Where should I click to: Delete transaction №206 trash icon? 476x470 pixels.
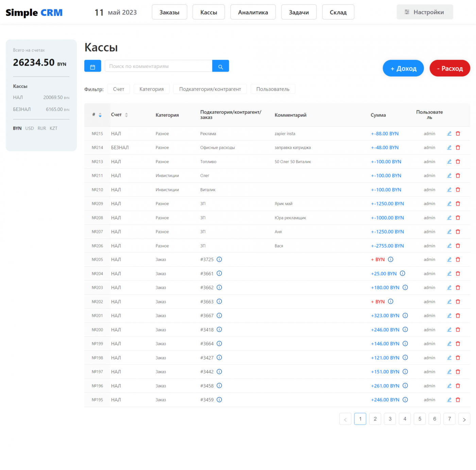(458, 246)
